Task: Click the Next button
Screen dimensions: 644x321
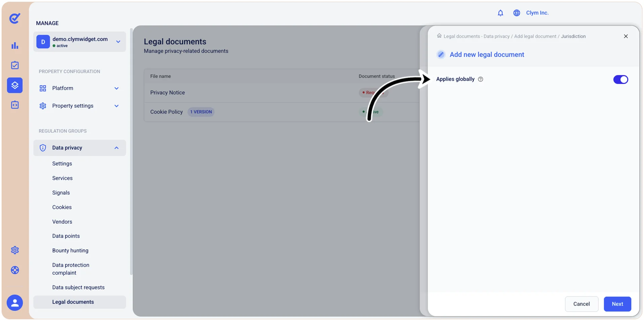Action: click(617, 304)
